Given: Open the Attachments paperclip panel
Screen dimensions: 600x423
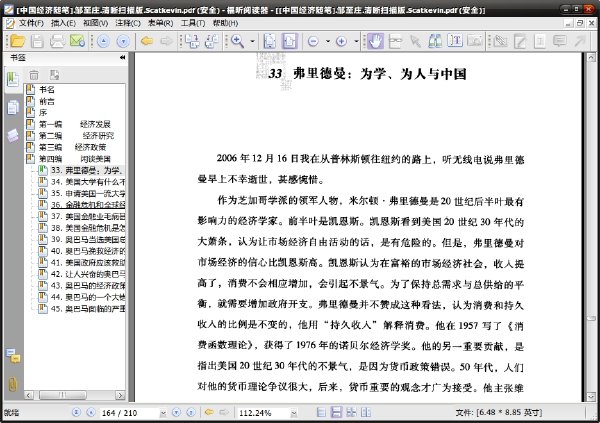Looking at the screenshot, I should 13,384.
